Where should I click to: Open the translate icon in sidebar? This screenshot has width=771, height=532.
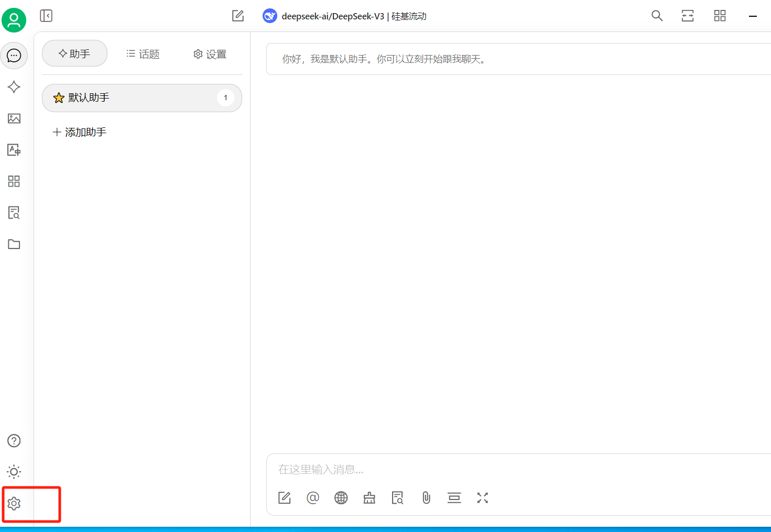(x=14, y=150)
